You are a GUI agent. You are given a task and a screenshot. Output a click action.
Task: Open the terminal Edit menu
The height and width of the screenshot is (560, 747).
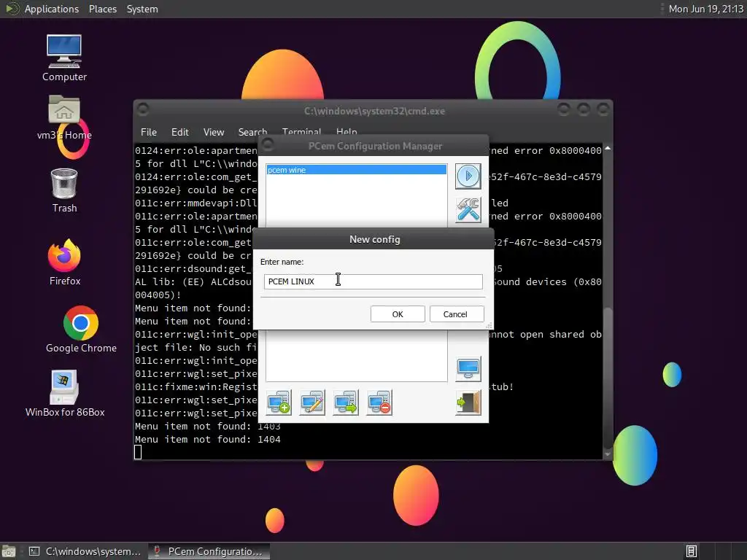click(179, 132)
